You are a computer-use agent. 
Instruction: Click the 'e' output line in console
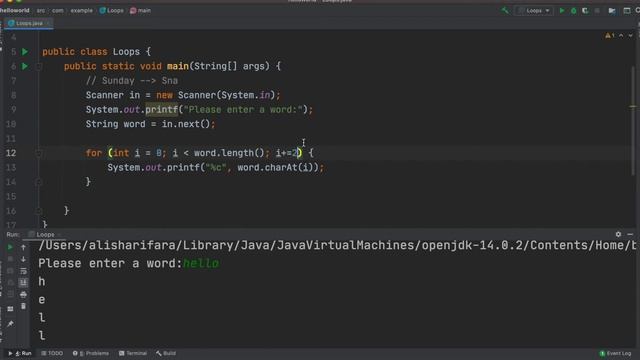coord(42,300)
